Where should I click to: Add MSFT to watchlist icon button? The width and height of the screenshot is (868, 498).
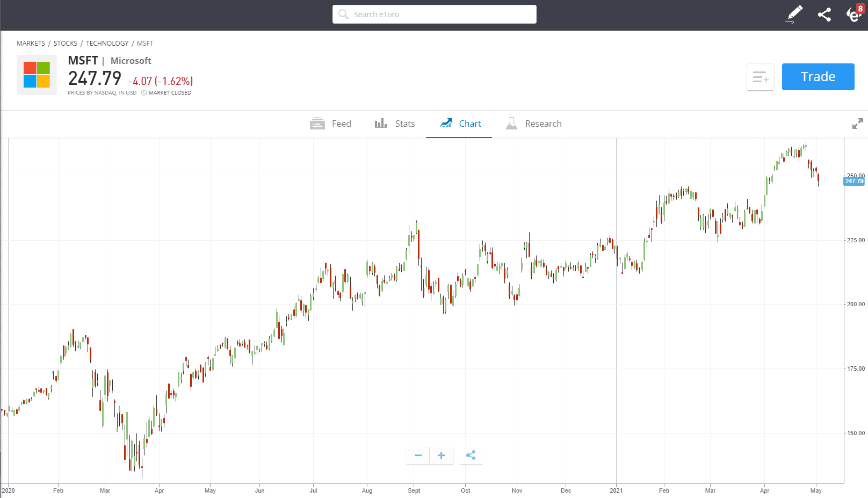click(761, 77)
